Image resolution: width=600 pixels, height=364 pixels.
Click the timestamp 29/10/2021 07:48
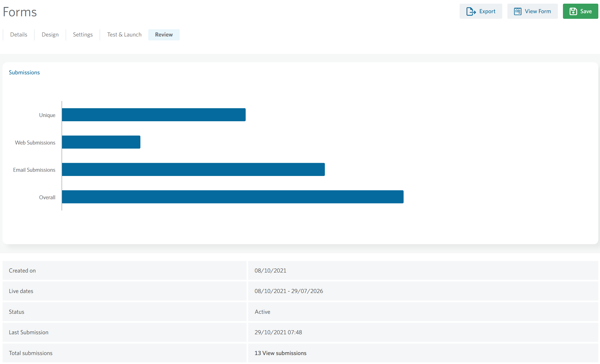point(278,332)
